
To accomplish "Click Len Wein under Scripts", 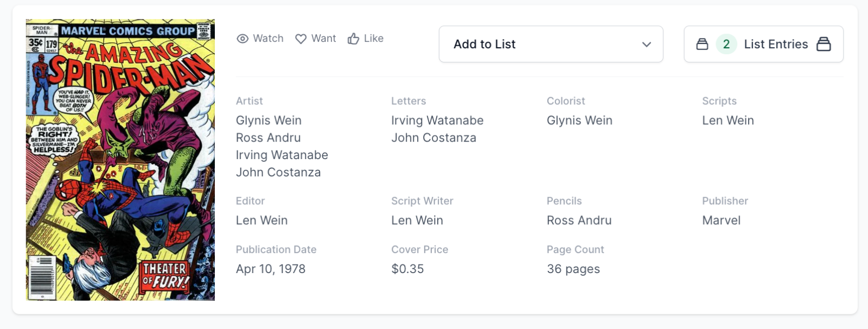I will pyautogui.click(x=727, y=121).
